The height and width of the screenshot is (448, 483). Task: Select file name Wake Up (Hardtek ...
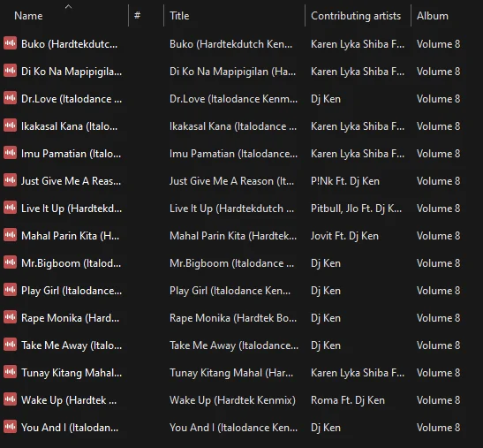(x=69, y=400)
